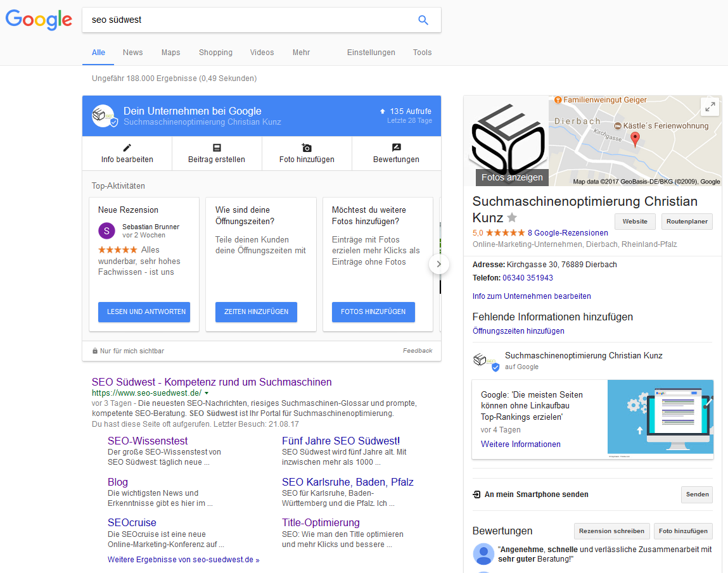Click the An mein Smartphone senden icon
The image size is (728, 573).
477,494
